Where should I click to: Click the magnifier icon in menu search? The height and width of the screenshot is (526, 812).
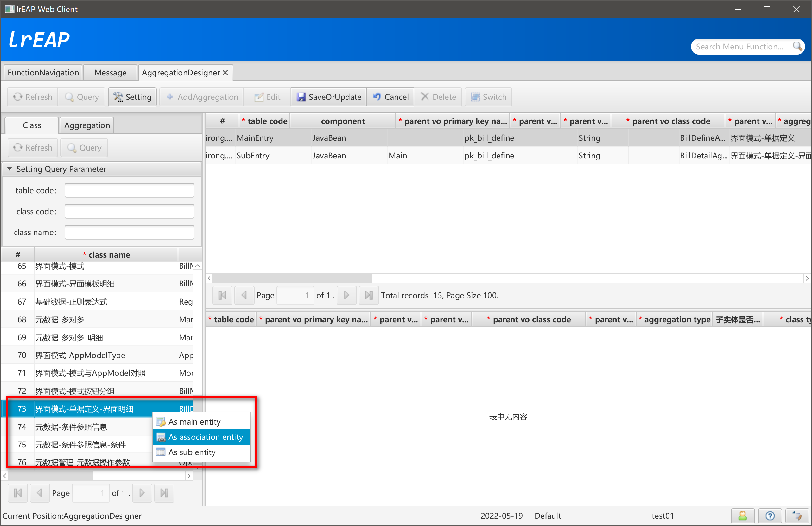point(797,47)
